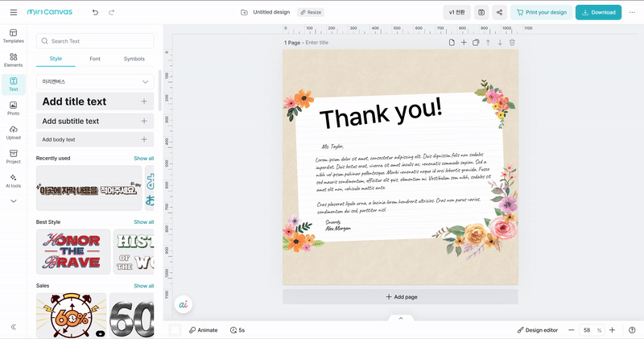Zoom out with the minus icon

click(x=572, y=330)
